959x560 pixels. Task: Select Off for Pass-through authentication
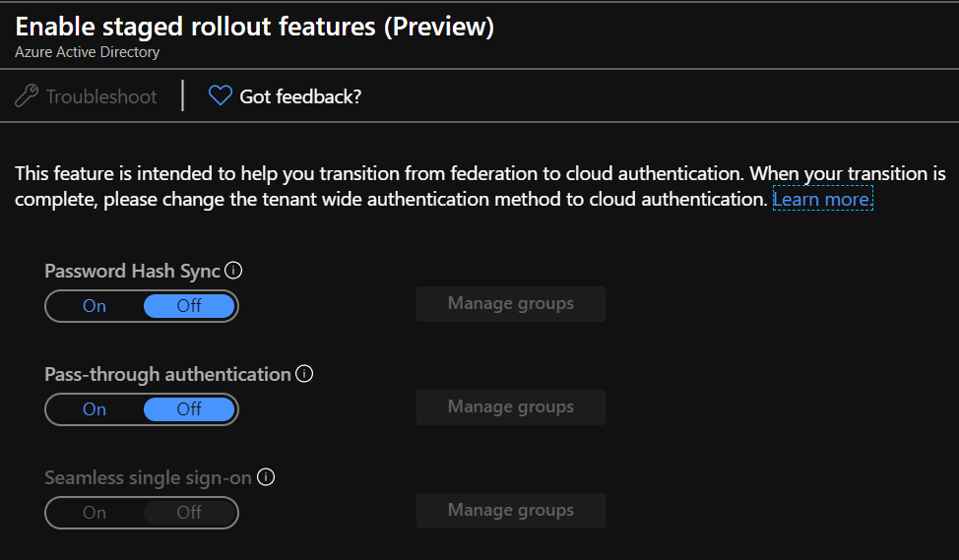coord(189,409)
